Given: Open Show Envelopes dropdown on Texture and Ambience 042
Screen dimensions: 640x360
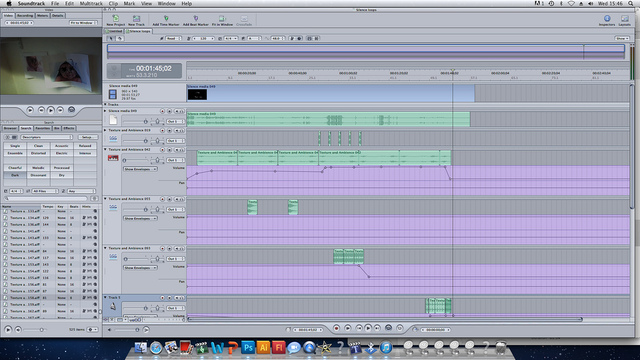Looking at the screenshot, I should click(140, 169).
